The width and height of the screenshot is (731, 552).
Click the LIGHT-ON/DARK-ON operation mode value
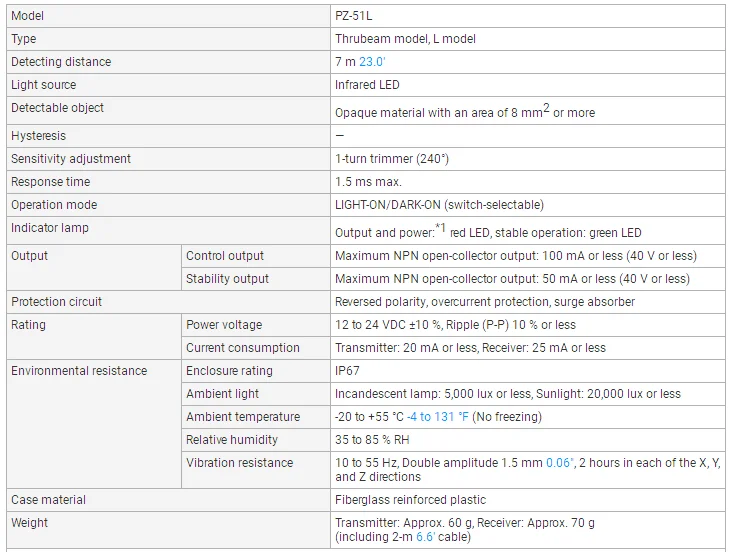pyautogui.click(x=439, y=205)
